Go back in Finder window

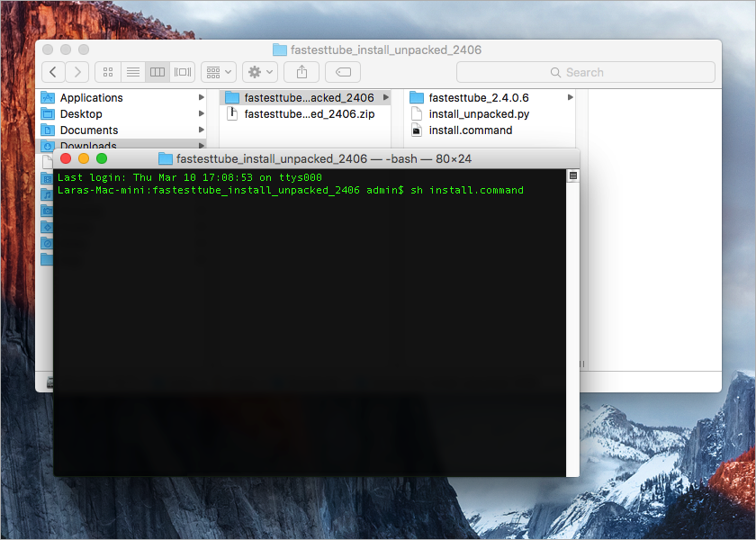(x=53, y=72)
